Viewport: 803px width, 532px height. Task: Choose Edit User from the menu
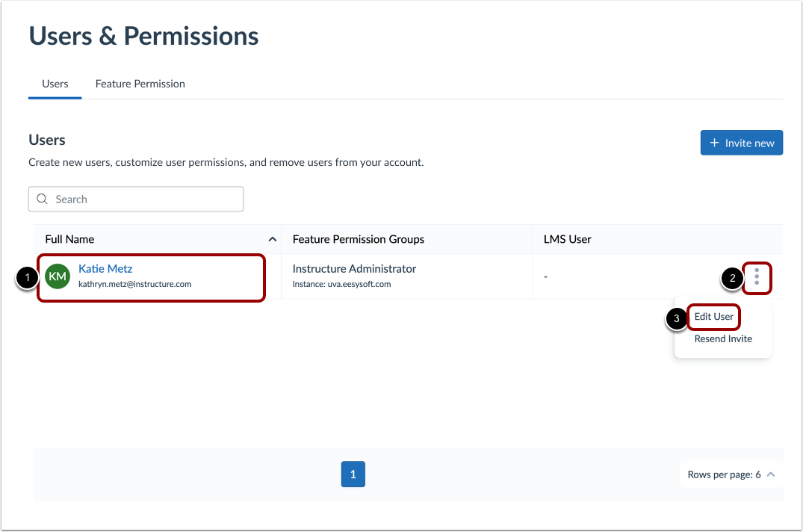(x=713, y=317)
